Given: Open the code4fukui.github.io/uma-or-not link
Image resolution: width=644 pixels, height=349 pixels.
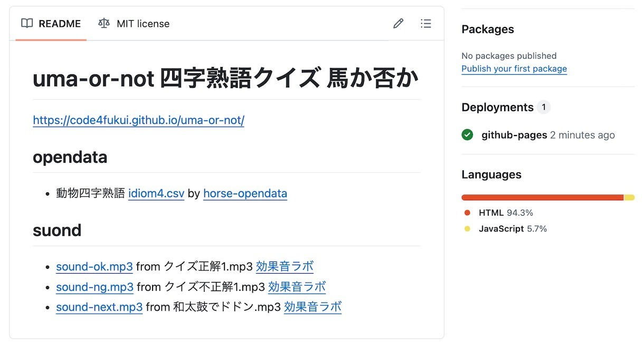Looking at the screenshot, I should coord(138,120).
